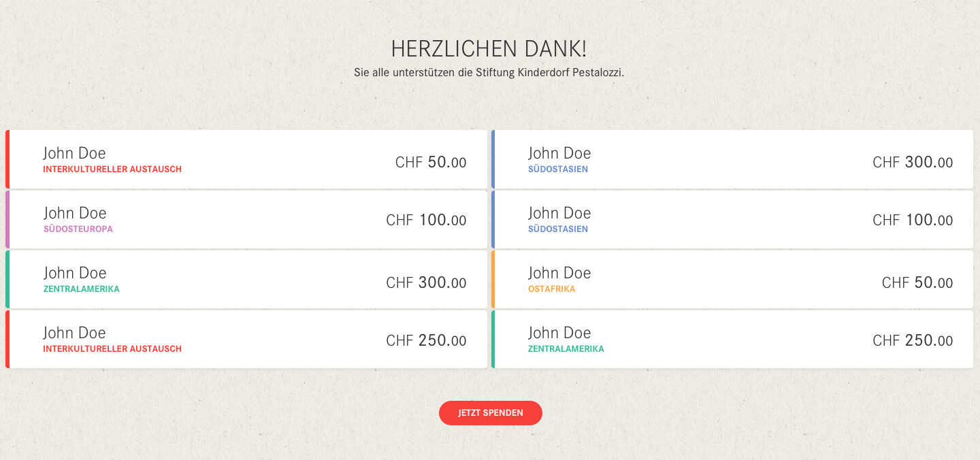The height and width of the screenshot is (460, 980).
Task: Click the CHF 50.00 amount in Ostafrika card
Action: [x=917, y=282]
